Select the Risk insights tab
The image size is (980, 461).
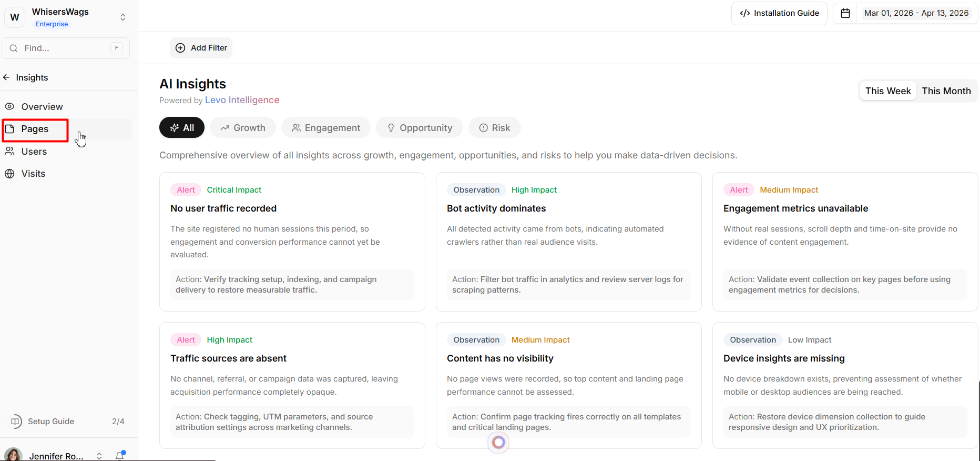pyautogui.click(x=494, y=128)
